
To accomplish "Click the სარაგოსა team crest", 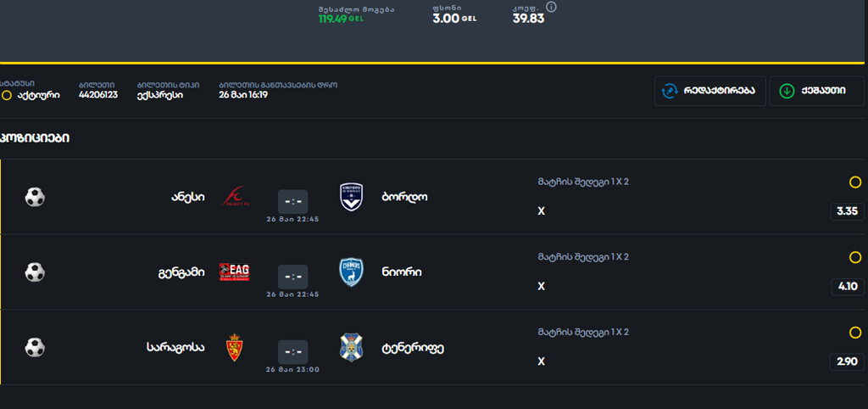I will pos(235,348).
